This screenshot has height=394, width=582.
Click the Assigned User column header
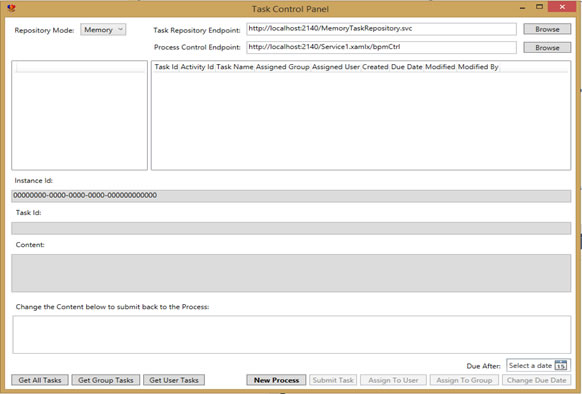336,67
